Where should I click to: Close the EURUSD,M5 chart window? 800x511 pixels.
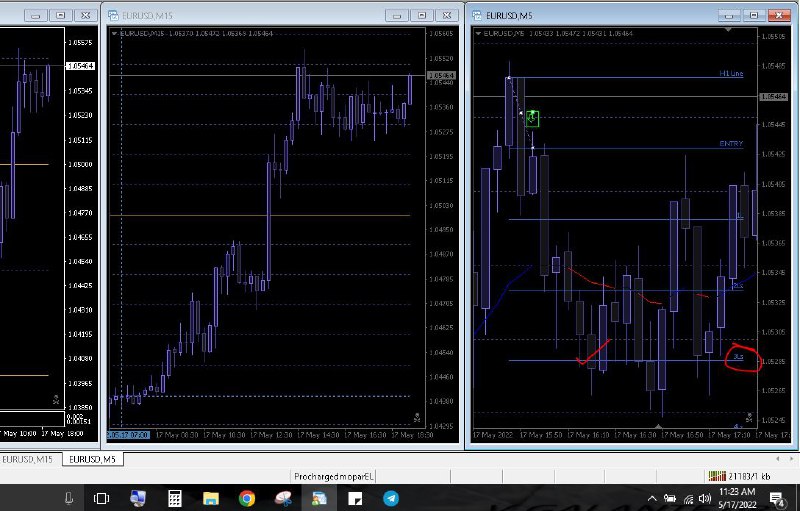click(x=779, y=16)
